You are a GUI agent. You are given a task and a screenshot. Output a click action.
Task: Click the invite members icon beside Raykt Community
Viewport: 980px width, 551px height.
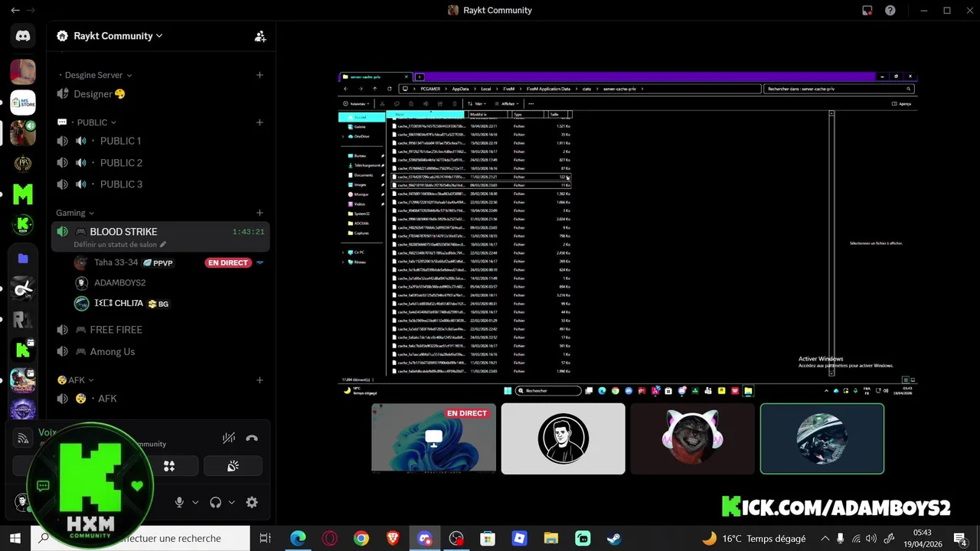click(260, 36)
